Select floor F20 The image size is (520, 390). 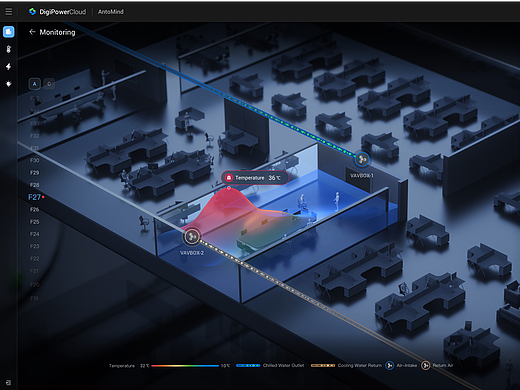[x=35, y=285]
